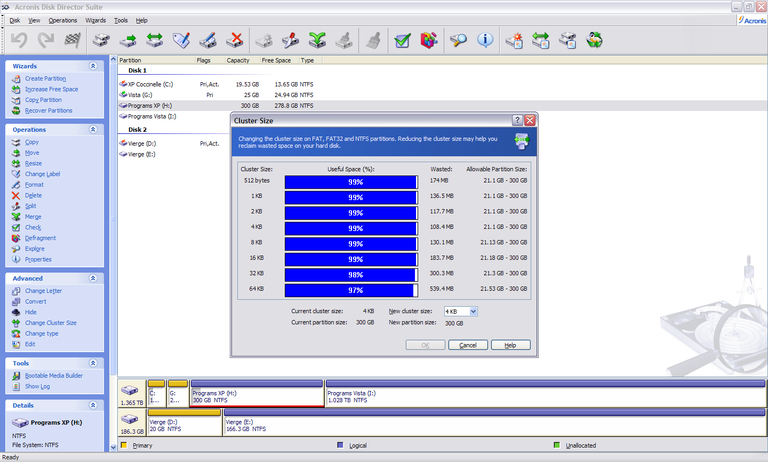Click the Redo arrow in toolbar
The height and width of the screenshot is (462, 768).
tap(46, 40)
